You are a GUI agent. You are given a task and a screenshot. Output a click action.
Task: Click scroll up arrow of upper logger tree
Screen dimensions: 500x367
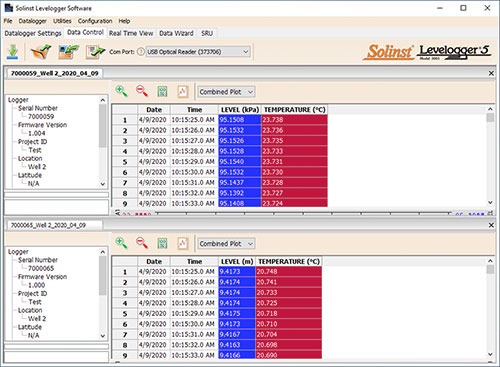pyautogui.click(x=103, y=100)
